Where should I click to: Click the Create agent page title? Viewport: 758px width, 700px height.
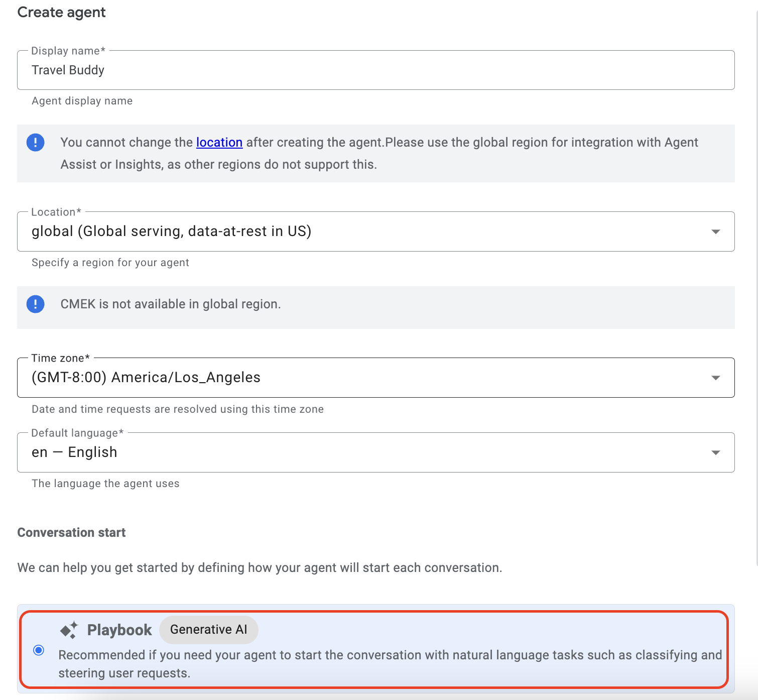pos(61,12)
